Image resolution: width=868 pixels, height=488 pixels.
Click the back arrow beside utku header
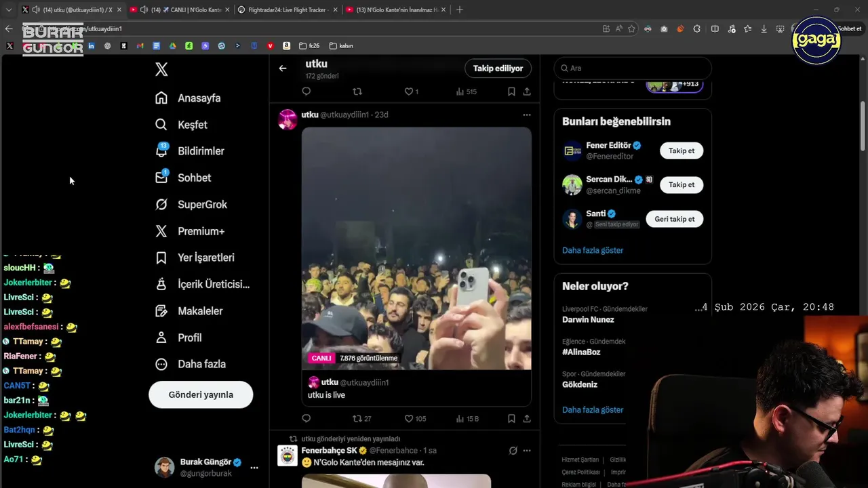point(283,68)
